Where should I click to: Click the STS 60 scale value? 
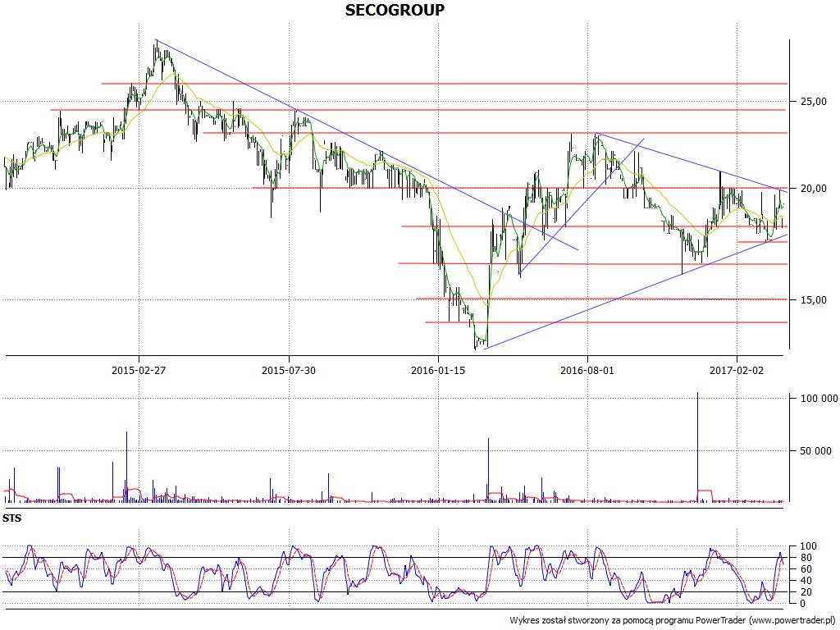point(808,569)
